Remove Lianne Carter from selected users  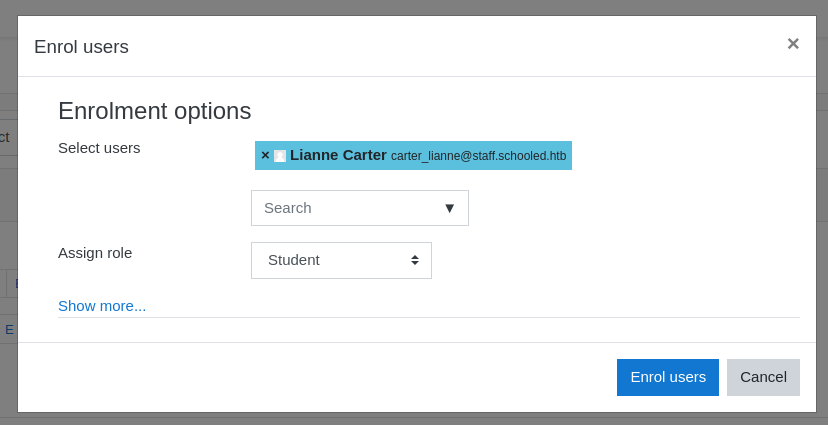pos(265,156)
